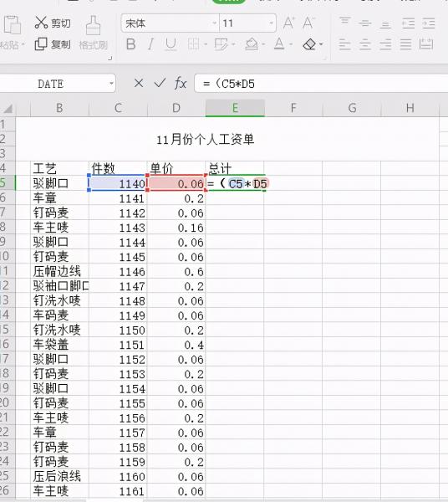Toggle Italic formatting
This screenshot has width=448, height=502.
[150, 44]
